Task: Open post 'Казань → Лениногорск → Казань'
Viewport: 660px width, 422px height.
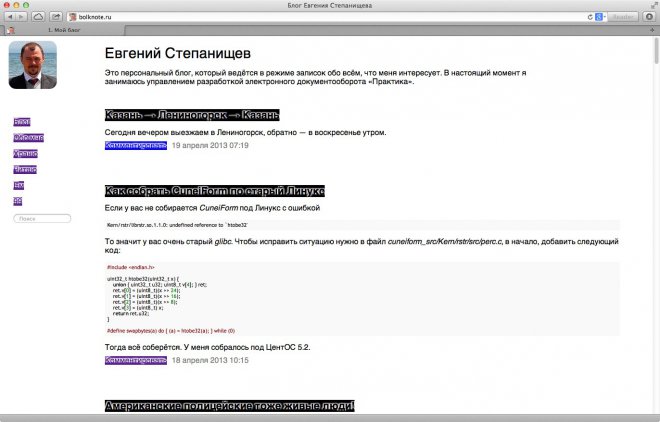Action: (192, 115)
